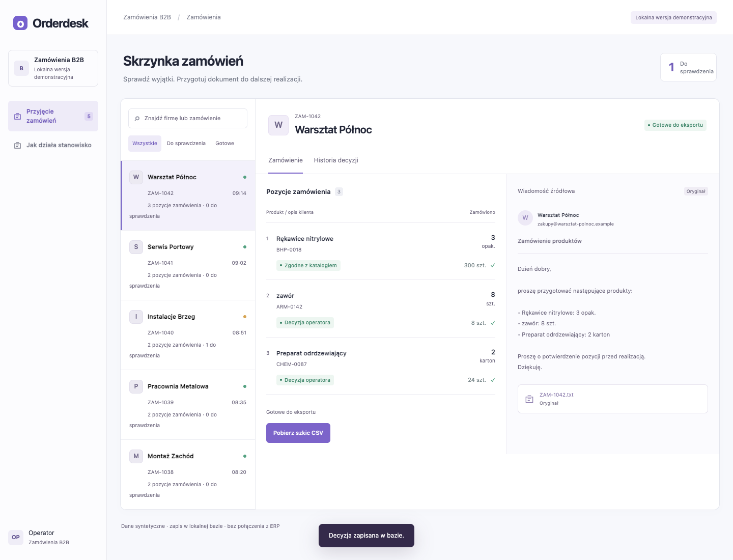This screenshot has height=560, width=733.
Task: Click the Lokalna wersja demonstracyjna badge at top right
Action: tap(673, 17)
